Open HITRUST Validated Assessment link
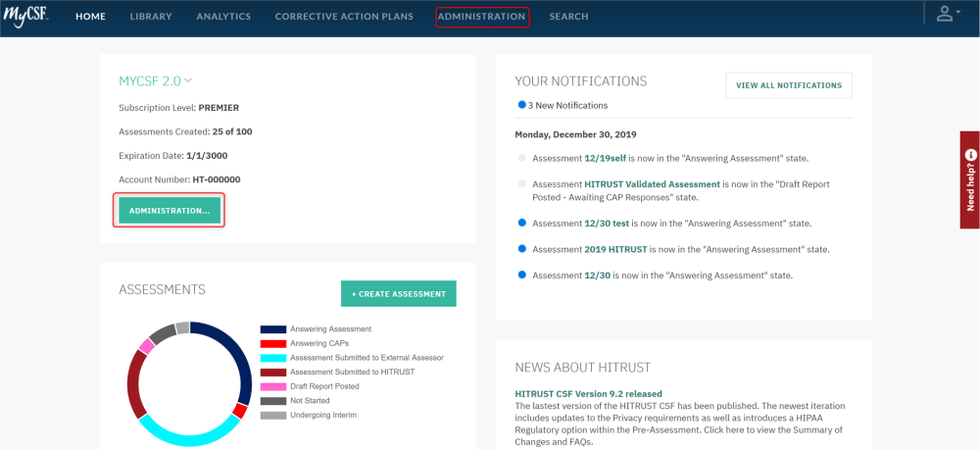This screenshot has height=450, width=980. click(x=653, y=184)
